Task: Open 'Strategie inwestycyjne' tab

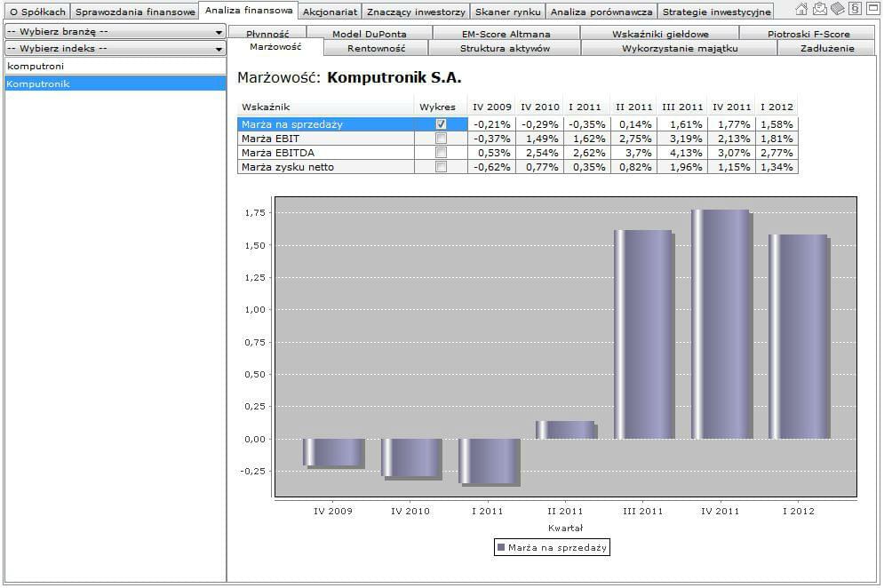Action: coord(716,12)
